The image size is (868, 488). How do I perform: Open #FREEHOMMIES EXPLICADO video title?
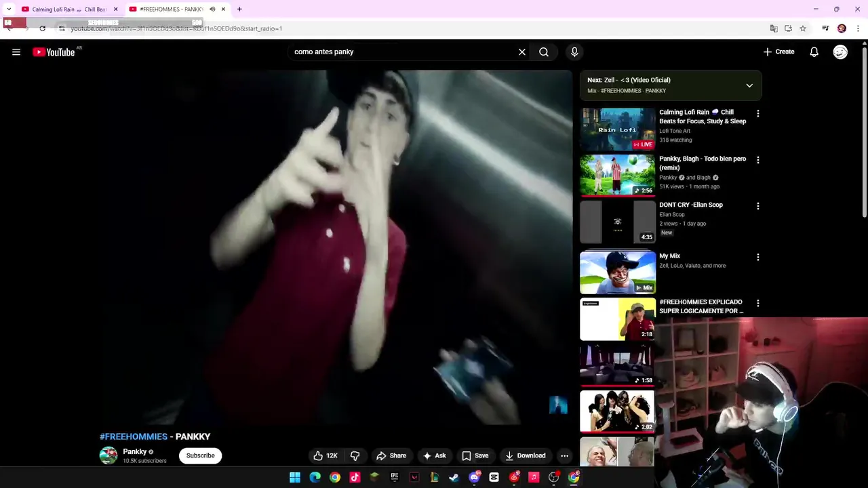pos(701,306)
